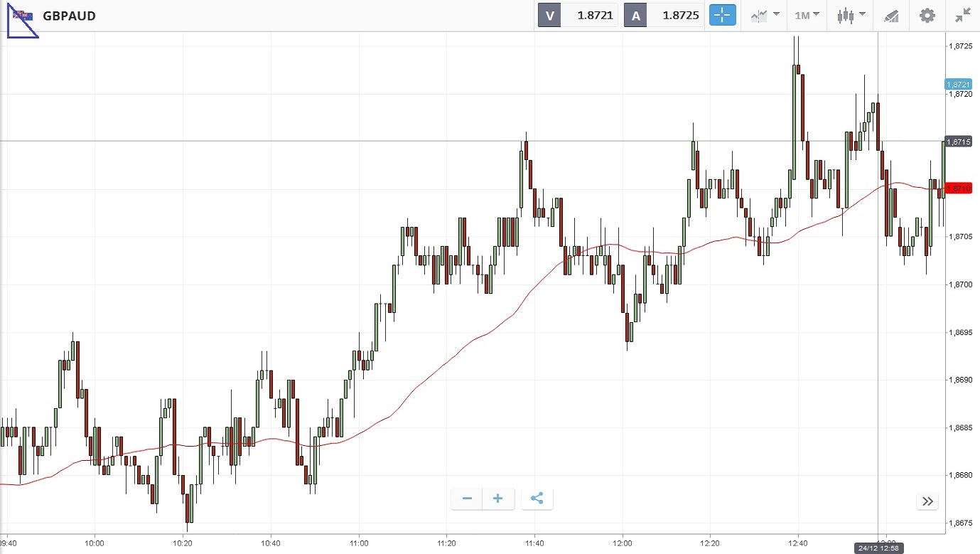Open the candlestick chart type dropdown
Screen dimensions: 980x554
(x=851, y=15)
